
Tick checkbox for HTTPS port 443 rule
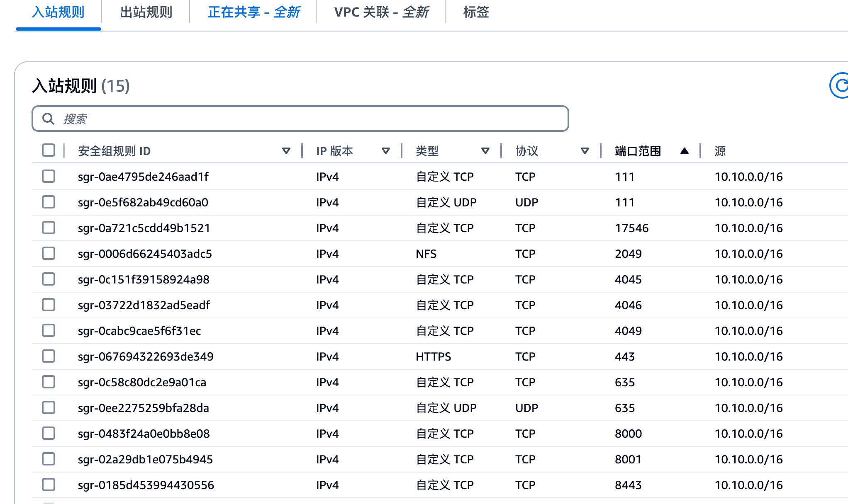[49, 356]
